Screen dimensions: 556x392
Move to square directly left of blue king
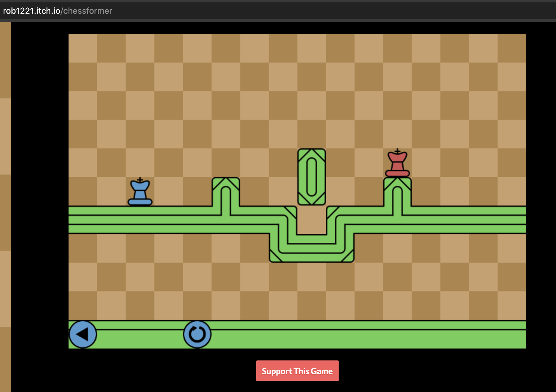[111, 191]
